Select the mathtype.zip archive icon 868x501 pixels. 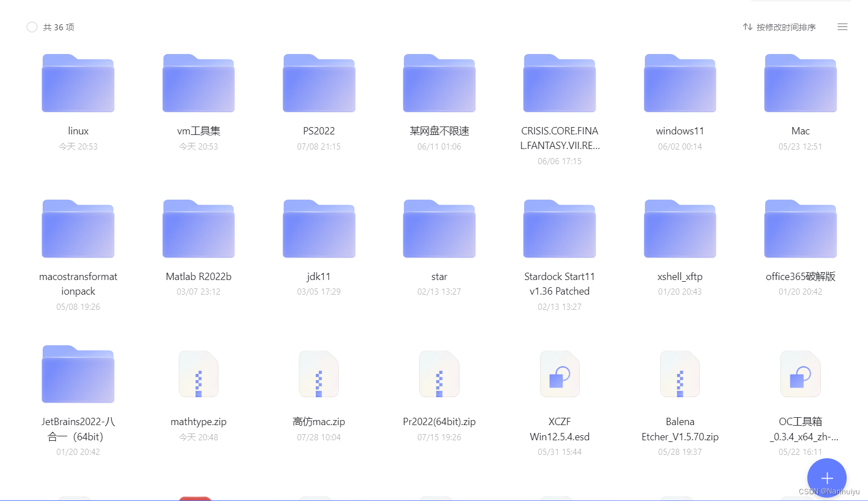pos(198,374)
